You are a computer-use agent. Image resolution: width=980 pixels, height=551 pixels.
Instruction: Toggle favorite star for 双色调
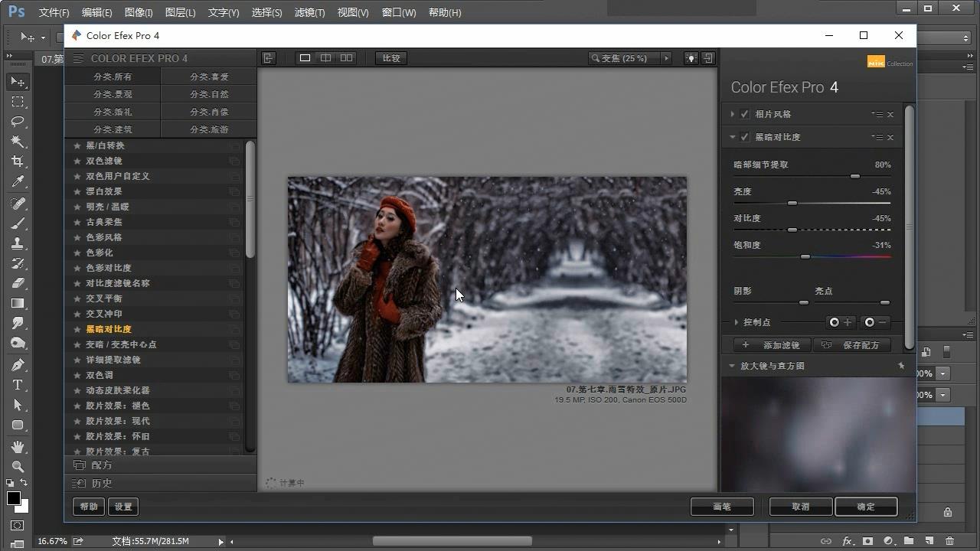point(77,375)
